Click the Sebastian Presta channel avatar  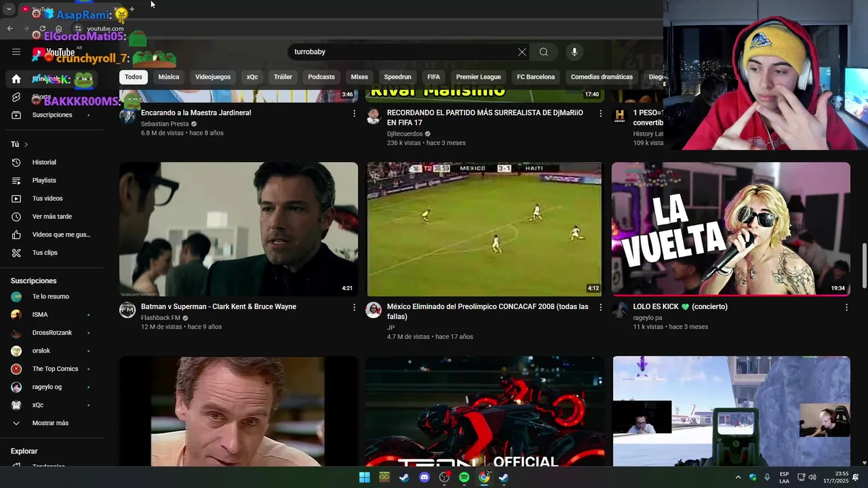(127, 116)
